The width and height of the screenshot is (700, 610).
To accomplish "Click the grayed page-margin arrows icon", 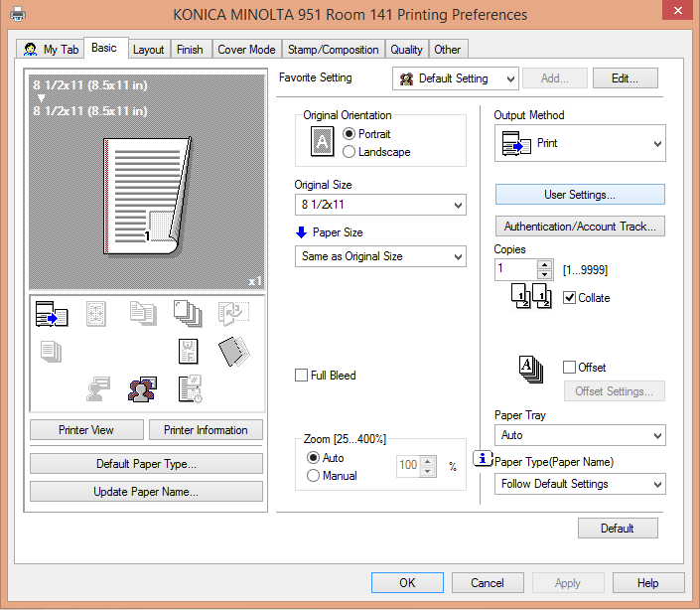I will (96, 314).
